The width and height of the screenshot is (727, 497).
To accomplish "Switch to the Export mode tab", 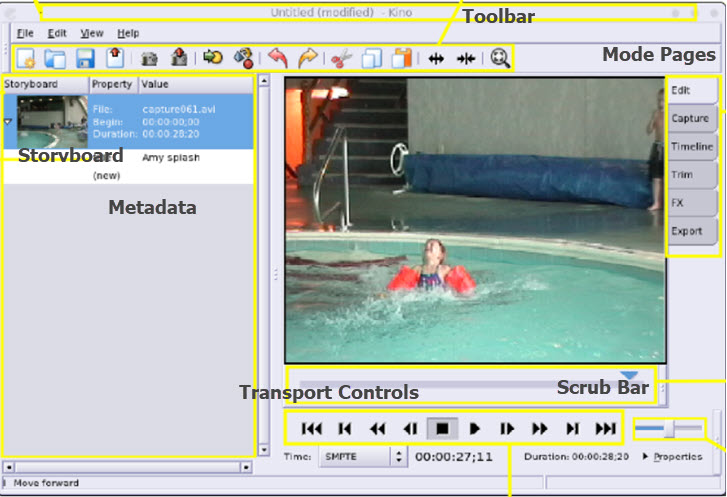I will point(687,231).
